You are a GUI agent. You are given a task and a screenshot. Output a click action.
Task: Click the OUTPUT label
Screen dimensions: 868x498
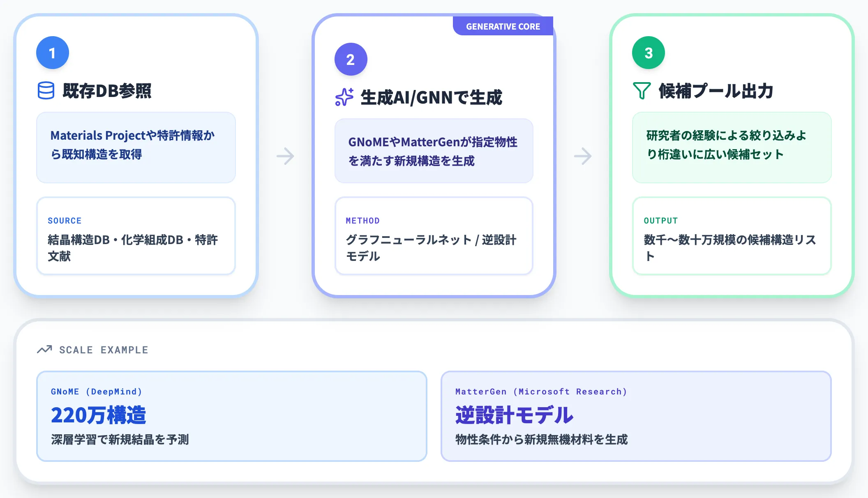660,221
